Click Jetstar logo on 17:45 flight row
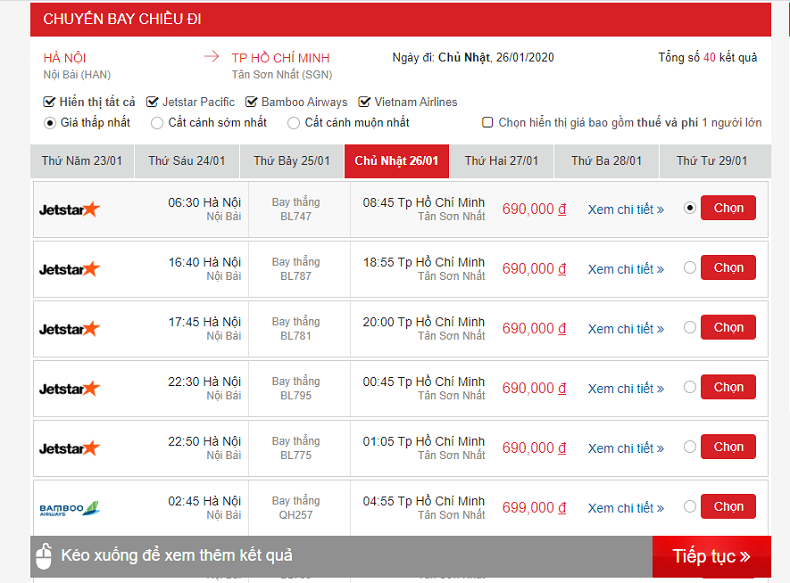Image resolution: width=790 pixels, height=583 pixels. (x=70, y=329)
